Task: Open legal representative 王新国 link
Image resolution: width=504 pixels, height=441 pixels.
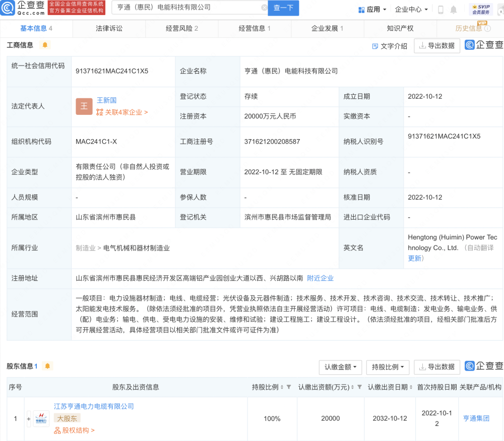Action: [x=107, y=100]
